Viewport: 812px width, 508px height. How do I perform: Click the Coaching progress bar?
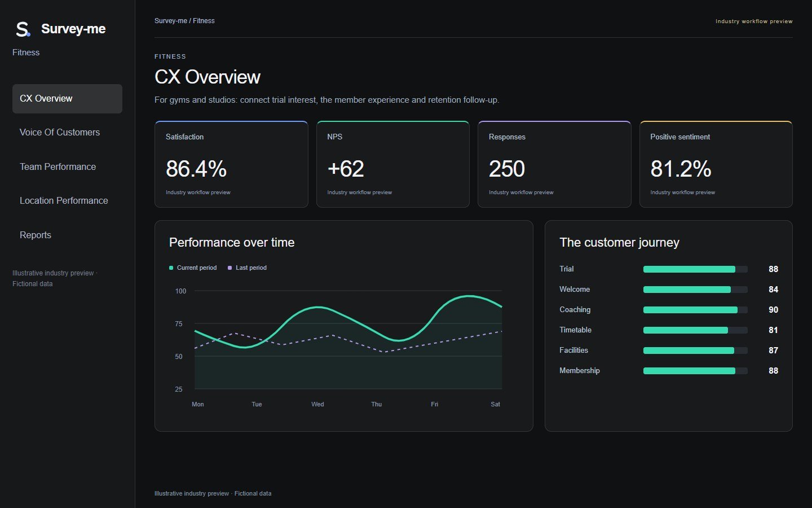tap(695, 310)
